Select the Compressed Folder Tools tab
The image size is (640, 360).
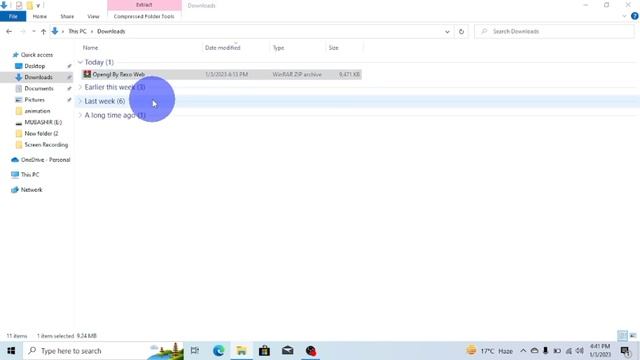click(x=144, y=16)
